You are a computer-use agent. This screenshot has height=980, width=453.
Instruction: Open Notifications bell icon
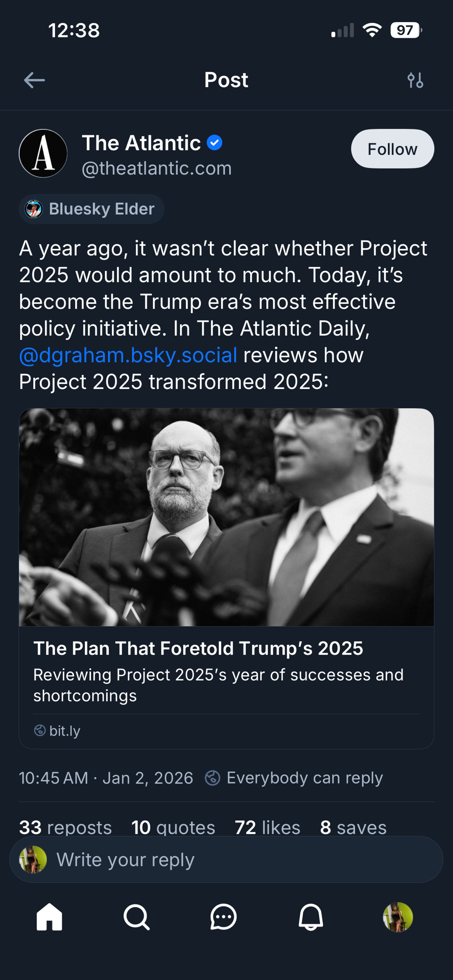tap(311, 917)
